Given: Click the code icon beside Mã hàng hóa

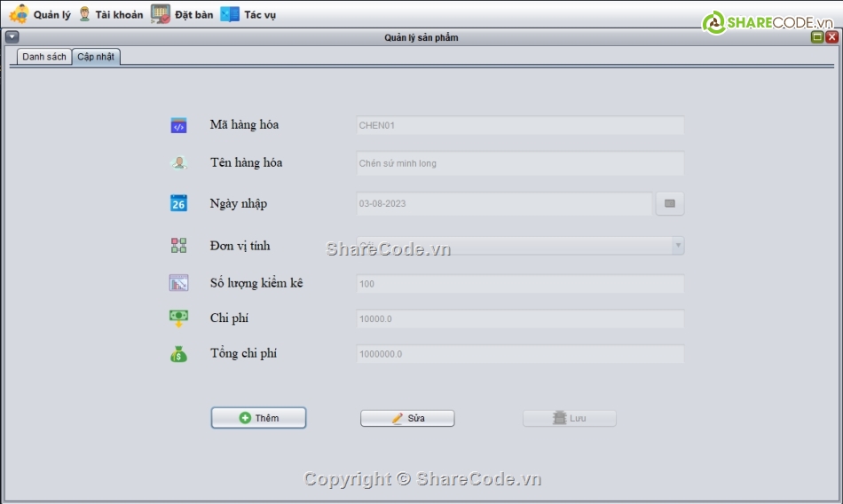Looking at the screenshot, I should [178, 126].
